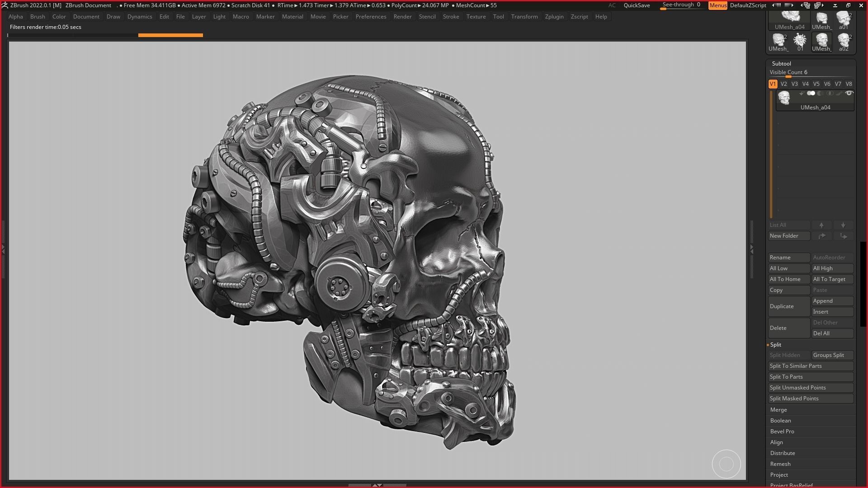Viewport: 868px width, 488px height.
Task: Click the polypaint brush icon on UMesh_a04 subtool
Action: coord(839,94)
